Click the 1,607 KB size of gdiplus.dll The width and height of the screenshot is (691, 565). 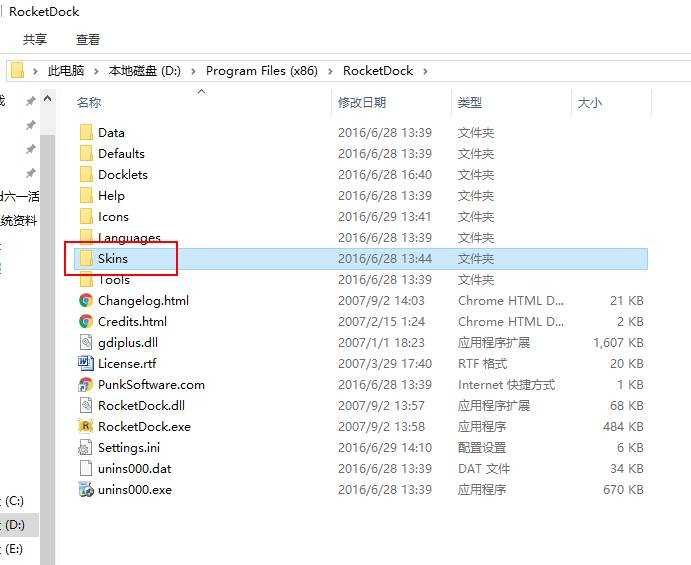point(618,342)
